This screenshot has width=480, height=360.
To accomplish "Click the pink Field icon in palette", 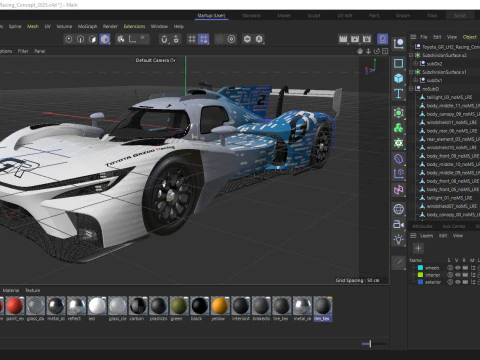I will 398,190.
